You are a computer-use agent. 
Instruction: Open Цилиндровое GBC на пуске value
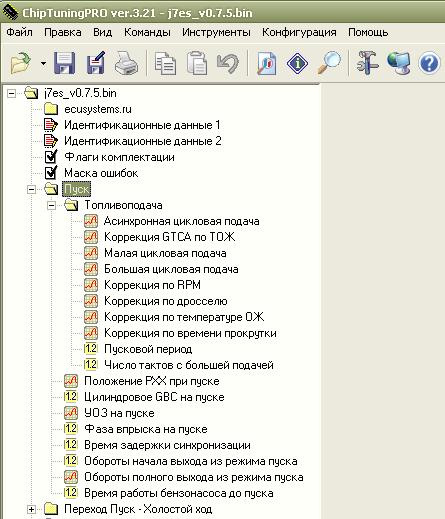pyautogui.click(x=154, y=397)
